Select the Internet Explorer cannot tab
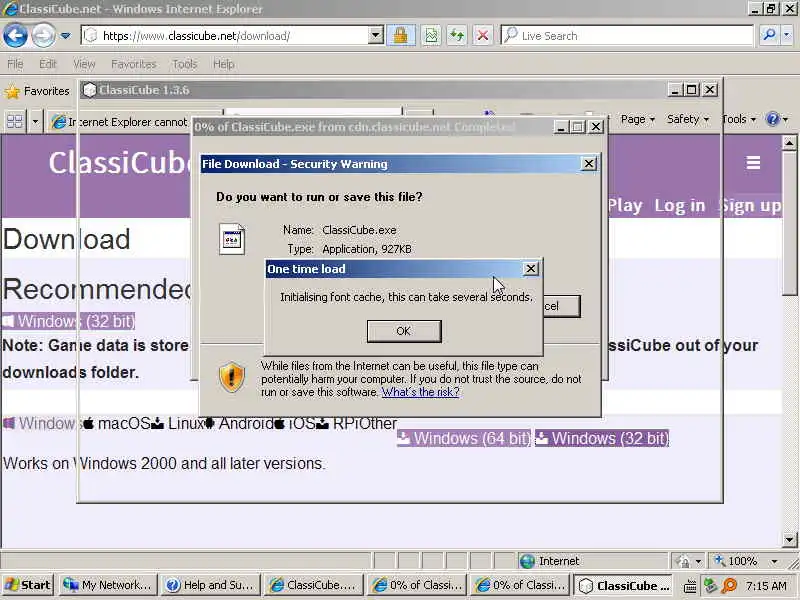The image size is (800, 600). (x=120, y=122)
